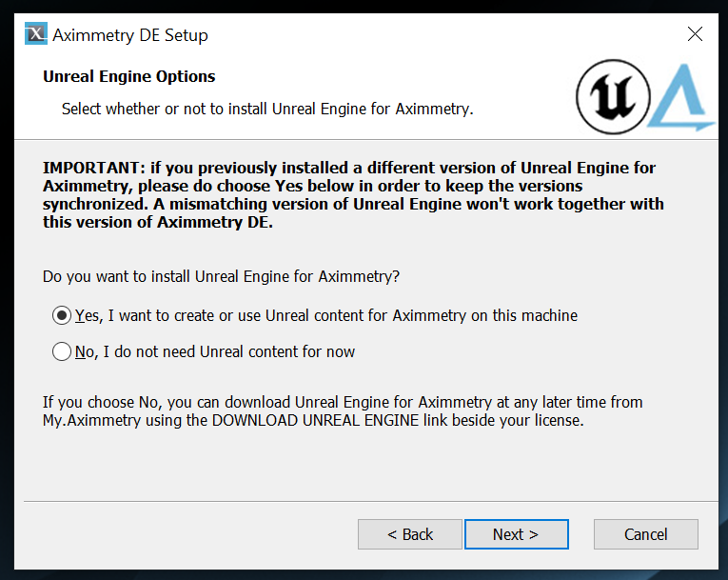Proceed with the Next button
This screenshot has width=728, height=580.
point(516,534)
